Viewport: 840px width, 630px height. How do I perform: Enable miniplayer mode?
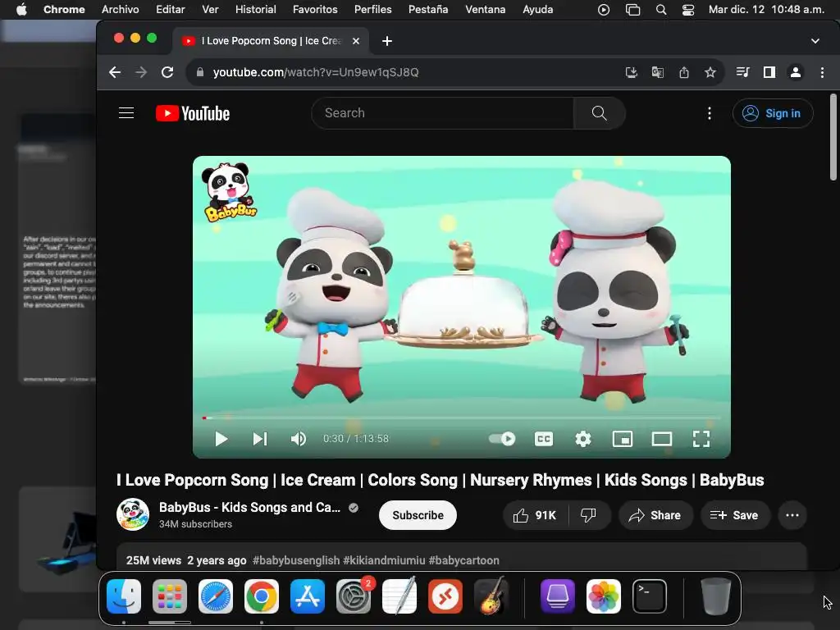tap(623, 440)
